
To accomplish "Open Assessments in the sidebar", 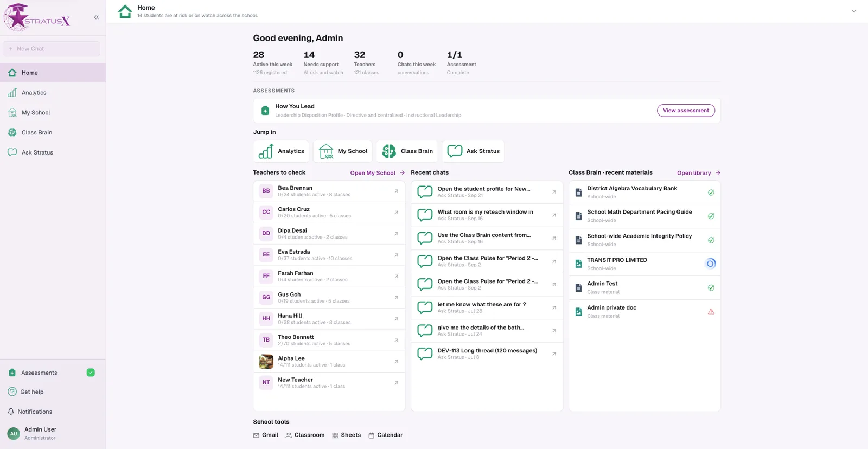I will coord(39,373).
